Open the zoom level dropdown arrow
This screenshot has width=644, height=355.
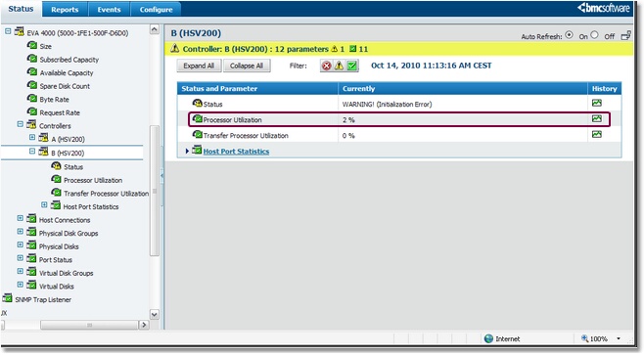[x=619, y=338]
